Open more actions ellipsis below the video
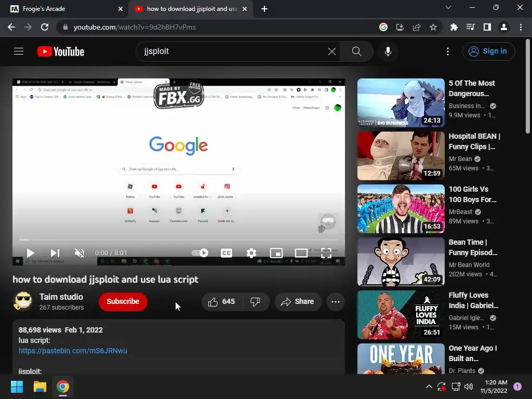 336,302
